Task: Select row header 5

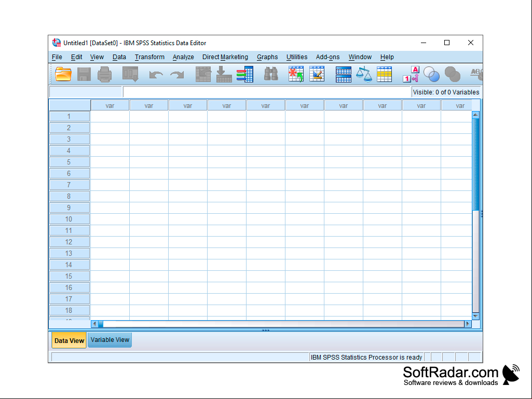Action: pyautogui.click(x=70, y=162)
